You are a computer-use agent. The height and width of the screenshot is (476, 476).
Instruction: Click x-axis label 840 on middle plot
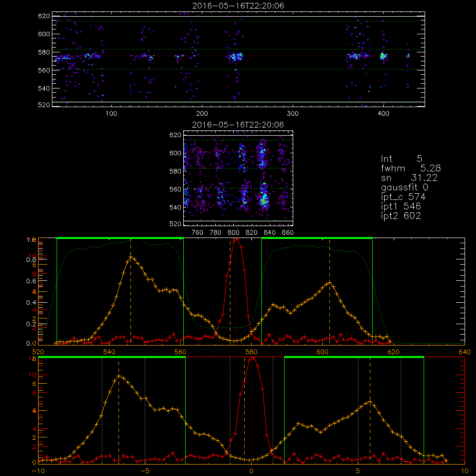click(x=269, y=233)
